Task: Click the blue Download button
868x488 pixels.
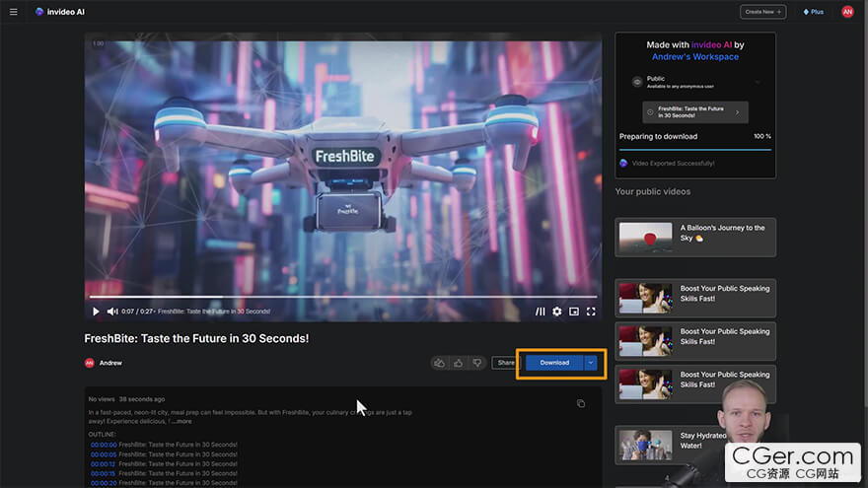Action: [554, 363]
